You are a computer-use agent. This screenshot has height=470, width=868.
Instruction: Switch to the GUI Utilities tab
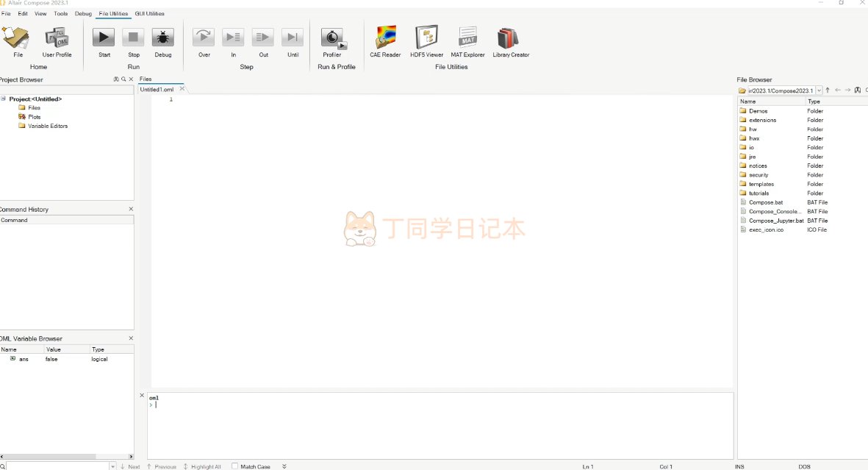(149, 13)
